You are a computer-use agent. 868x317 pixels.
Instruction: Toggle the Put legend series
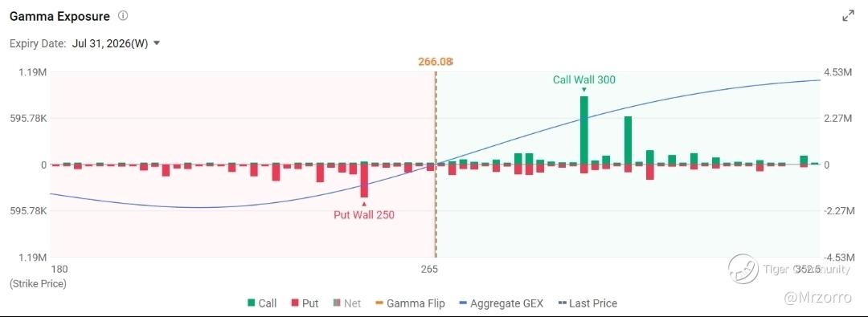[x=305, y=303]
